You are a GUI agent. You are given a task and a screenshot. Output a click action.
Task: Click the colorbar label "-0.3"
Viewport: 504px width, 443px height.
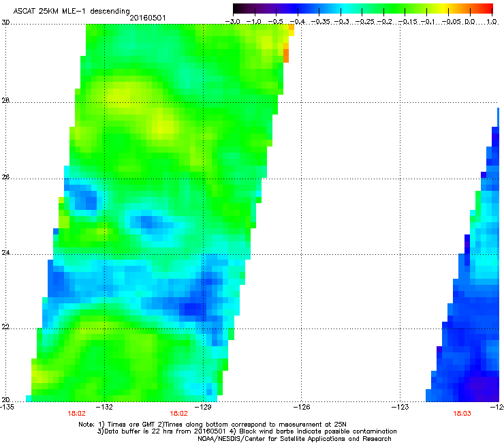tap(341, 22)
